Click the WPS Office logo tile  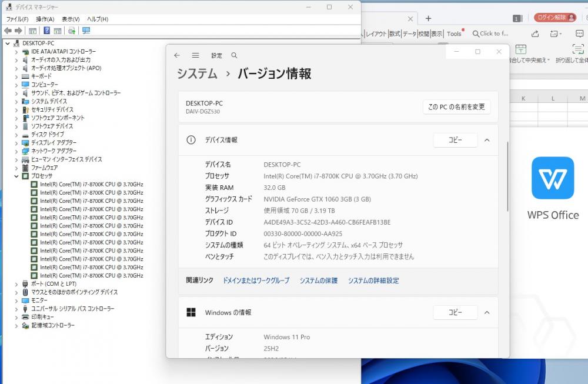point(553,178)
